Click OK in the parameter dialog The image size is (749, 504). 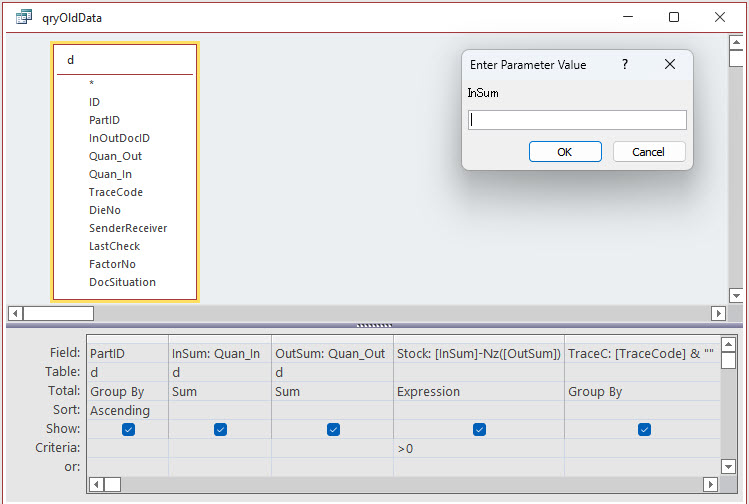pos(565,152)
